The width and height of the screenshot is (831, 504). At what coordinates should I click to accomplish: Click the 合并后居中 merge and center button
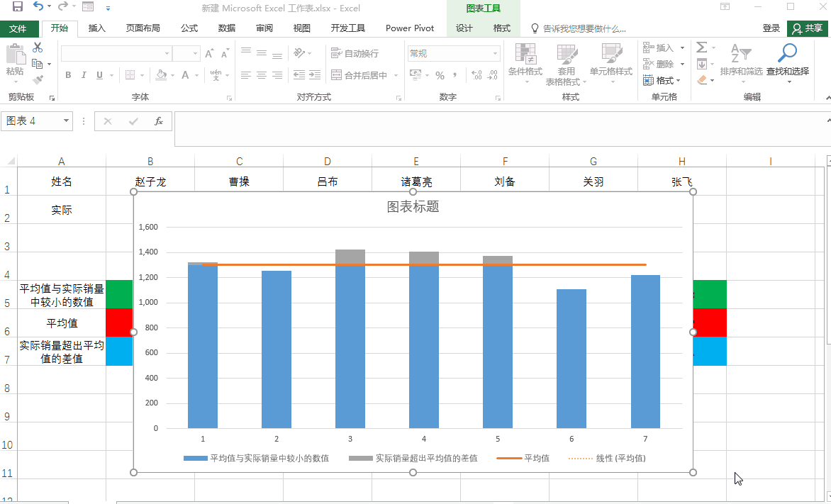(359, 75)
